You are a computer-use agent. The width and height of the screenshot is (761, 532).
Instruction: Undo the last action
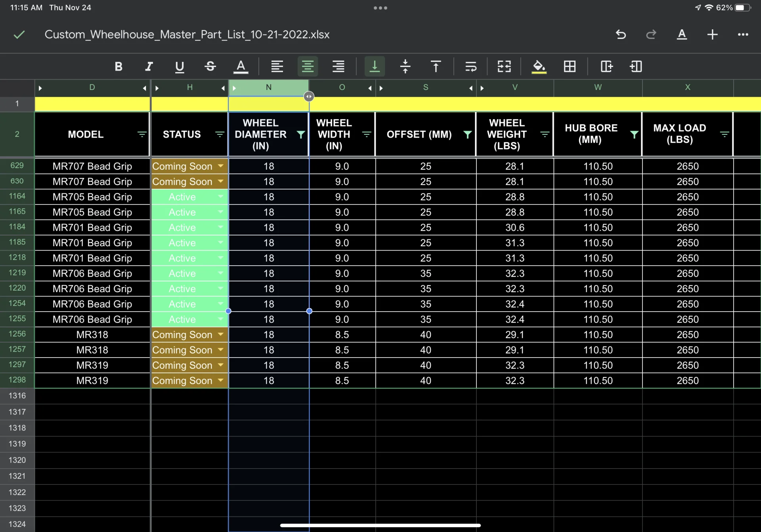pos(621,34)
